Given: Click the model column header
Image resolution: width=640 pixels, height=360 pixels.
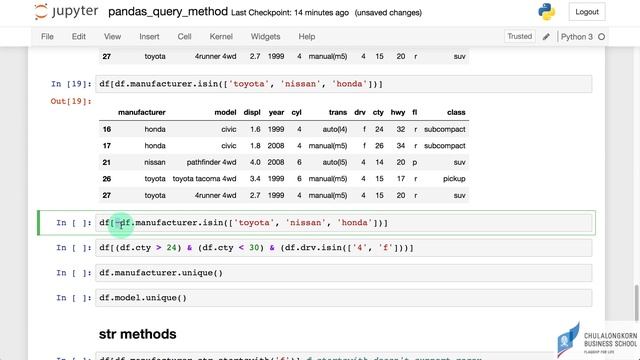Looking at the screenshot, I should point(225,112).
